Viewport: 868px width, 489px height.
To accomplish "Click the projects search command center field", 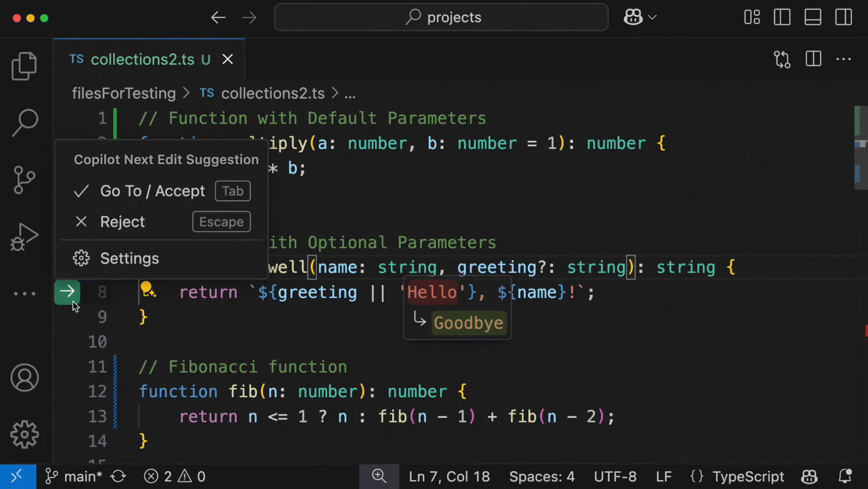I will pyautogui.click(x=441, y=17).
